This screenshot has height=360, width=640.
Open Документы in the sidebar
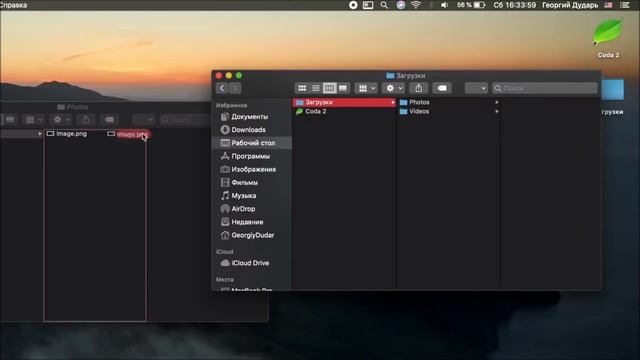(250, 117)
